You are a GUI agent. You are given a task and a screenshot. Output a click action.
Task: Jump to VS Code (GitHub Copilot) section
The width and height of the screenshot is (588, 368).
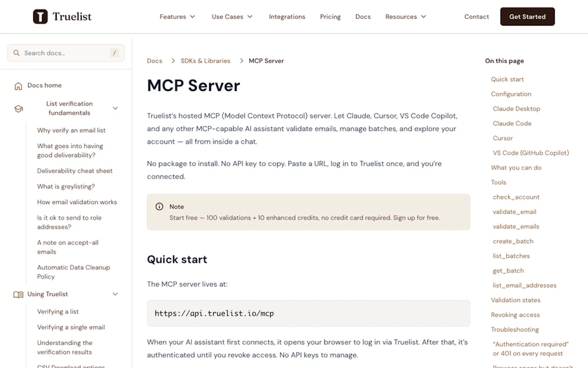pyautogui.click(x=531, y=153)
